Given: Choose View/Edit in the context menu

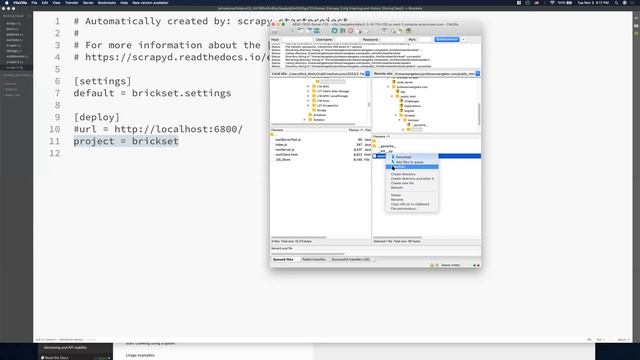Looking at the screenshot, I should pos(412,167).
